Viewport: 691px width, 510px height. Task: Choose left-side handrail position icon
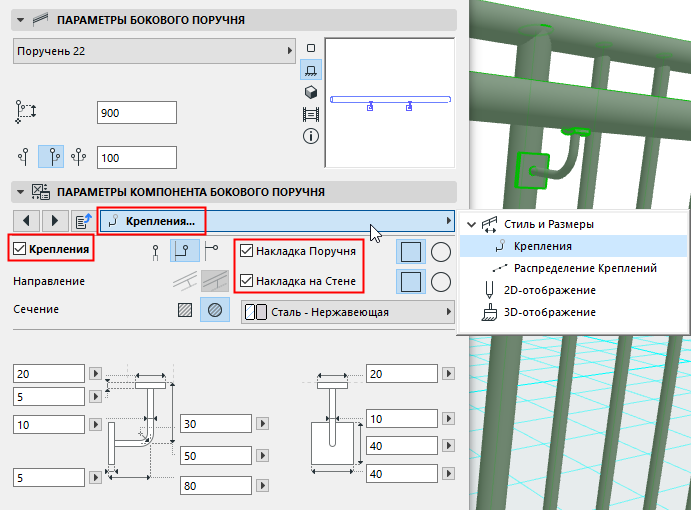(24, 157)
